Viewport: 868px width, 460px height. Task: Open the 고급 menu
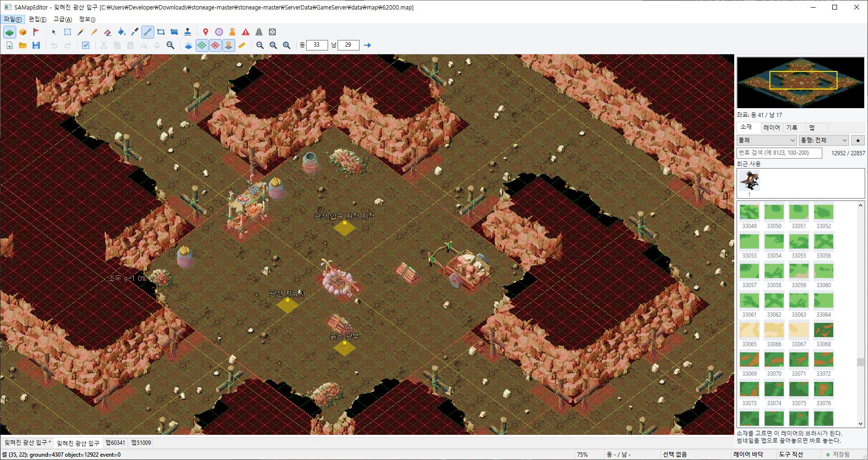pyautogui.click(x=62, y=19)
